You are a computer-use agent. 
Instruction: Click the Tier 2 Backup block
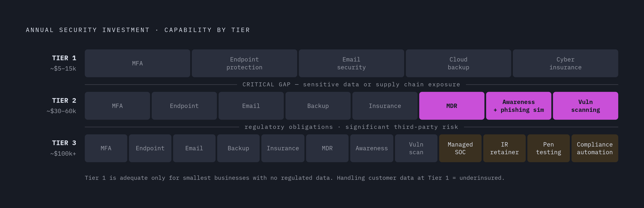[318, 106]
